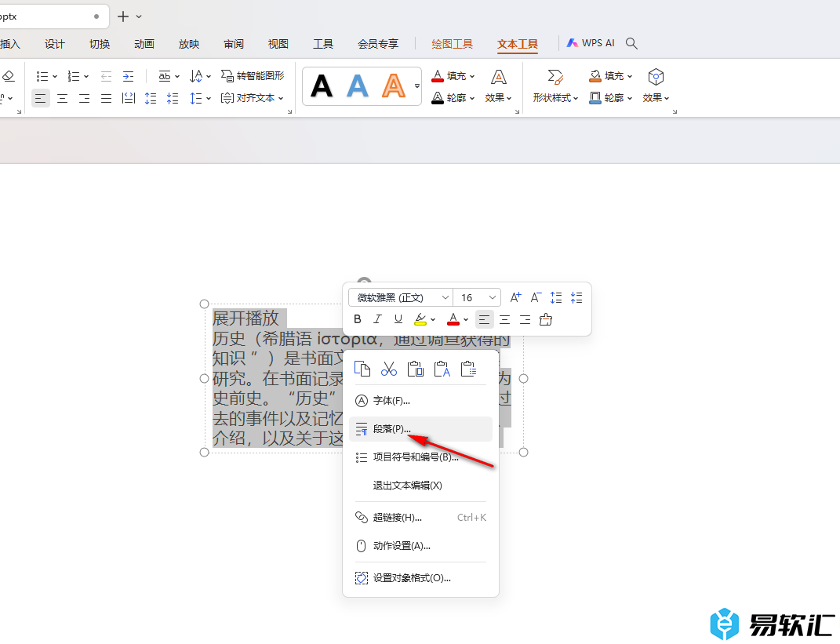Toggle justify alignment in the ribbon
The image size is (840, 644).
[x=106, y=98]
